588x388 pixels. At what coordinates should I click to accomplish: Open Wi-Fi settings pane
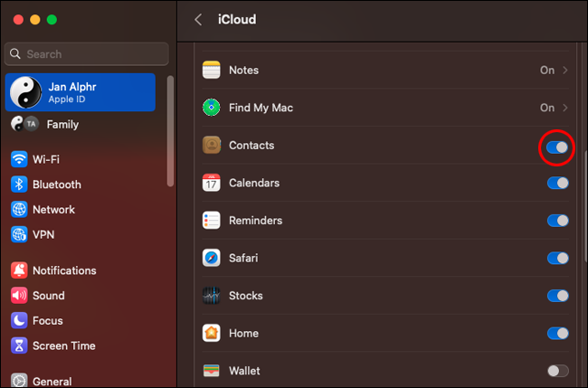[x=81, y=159]
